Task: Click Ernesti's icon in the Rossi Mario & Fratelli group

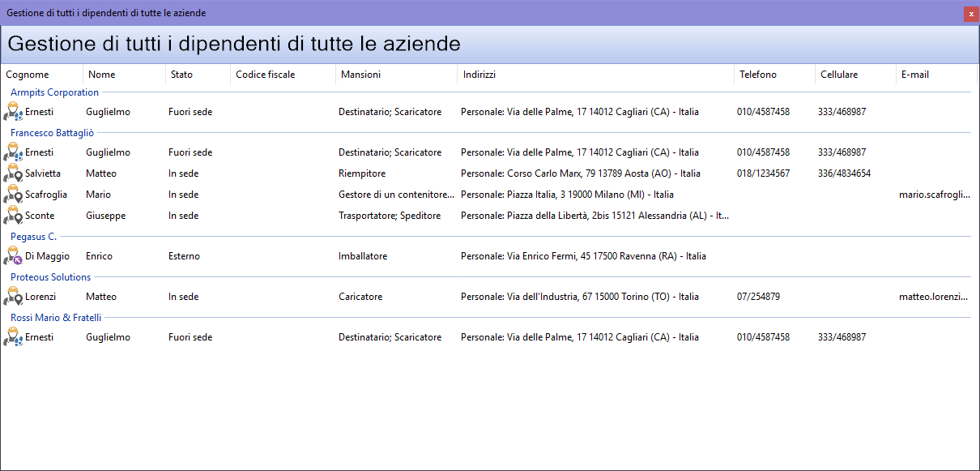Action: [13, 337]
